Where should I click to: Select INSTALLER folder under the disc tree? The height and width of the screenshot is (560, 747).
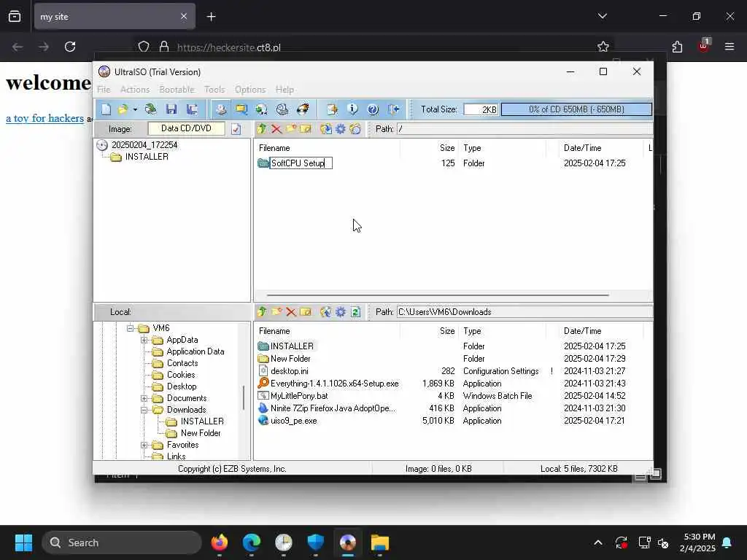pos(147,157)
